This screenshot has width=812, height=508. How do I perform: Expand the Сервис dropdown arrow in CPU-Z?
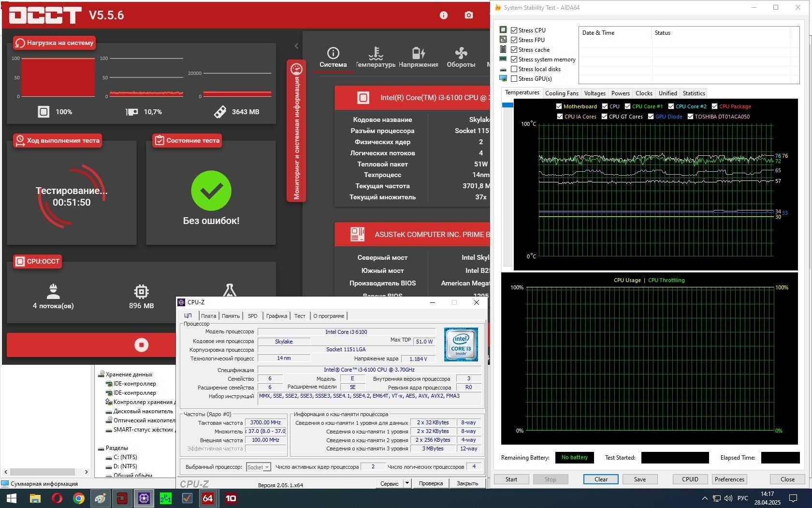(x=407, y=483)
